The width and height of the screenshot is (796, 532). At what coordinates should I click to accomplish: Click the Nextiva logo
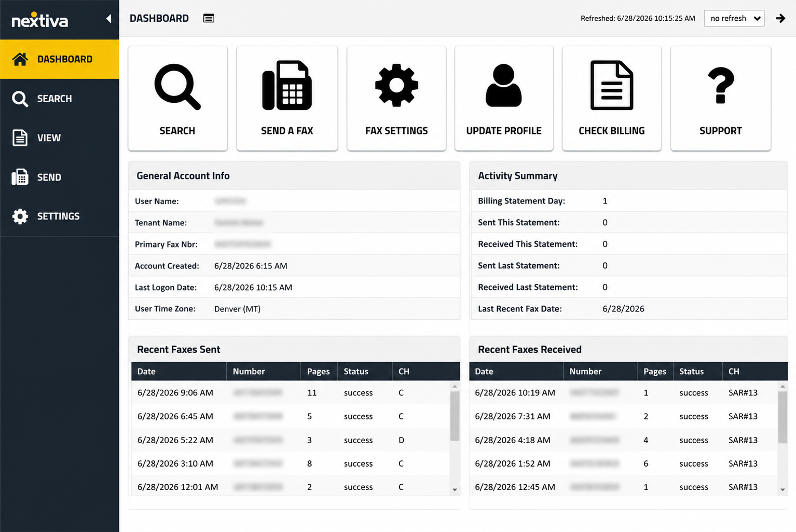(40, 20)
